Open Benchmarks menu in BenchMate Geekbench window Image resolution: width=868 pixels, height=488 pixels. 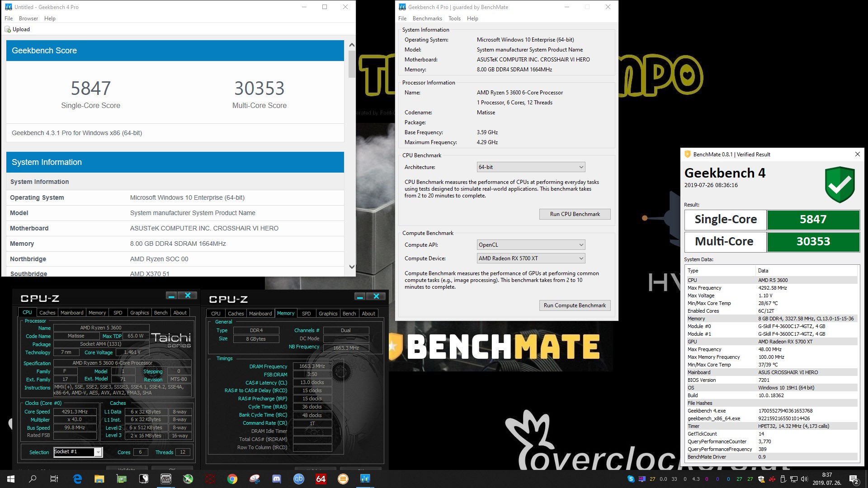click(427, 19)
